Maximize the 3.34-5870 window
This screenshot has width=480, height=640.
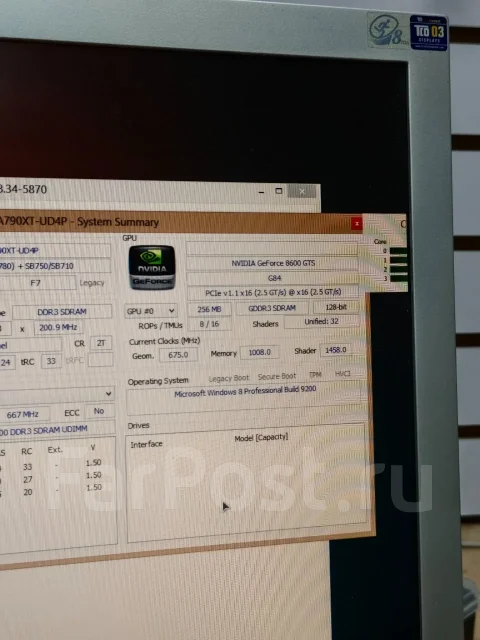[279, 191]
